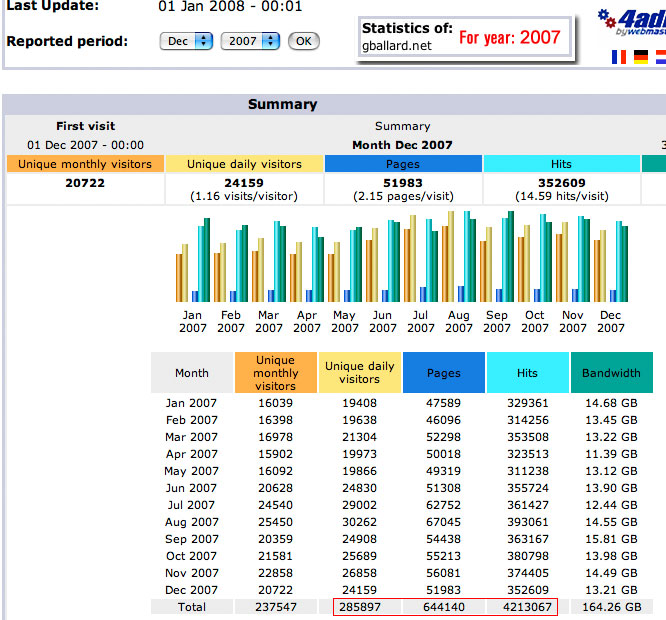Select the Feb 2007 row in table
This screenshot has height=620, width=666.
(x=402, y=420)
